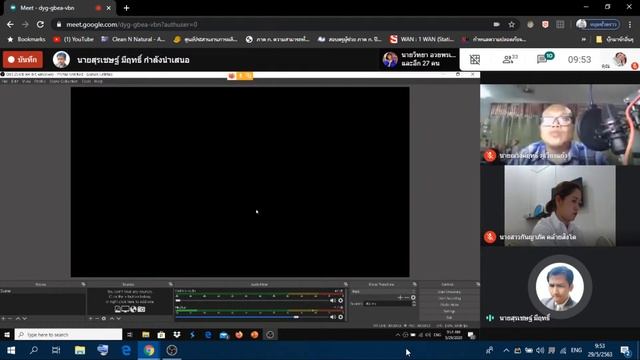Open a new Chrome tab
The height and width of the screenshot is (360, 640).
click(127, 8)
